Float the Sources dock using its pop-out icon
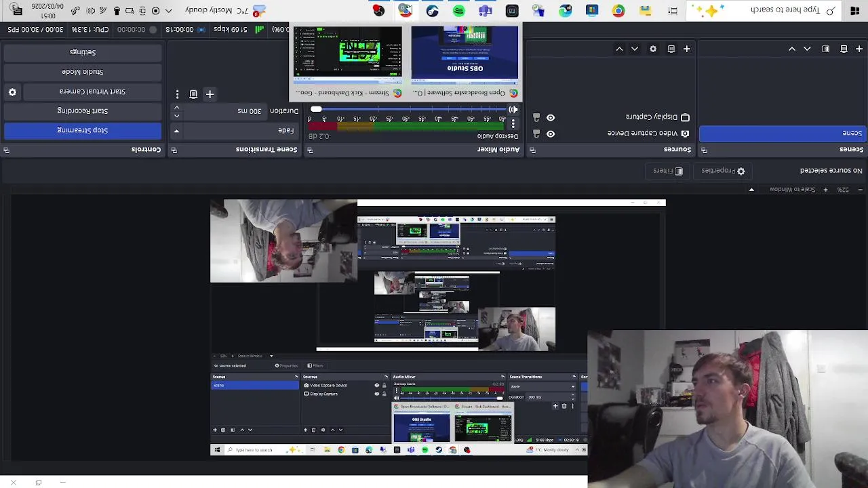868x488 pixels. [532, 150]
